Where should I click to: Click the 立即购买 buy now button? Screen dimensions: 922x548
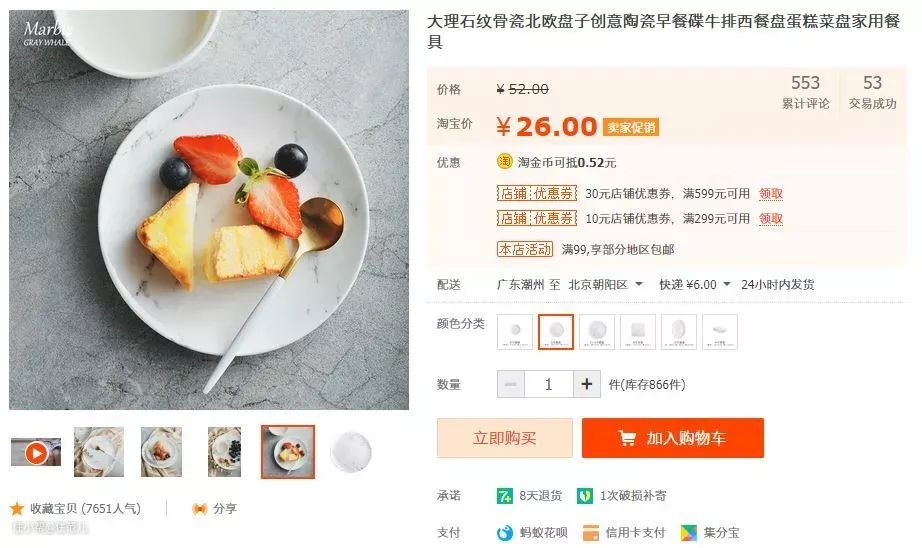pos(505,438)
